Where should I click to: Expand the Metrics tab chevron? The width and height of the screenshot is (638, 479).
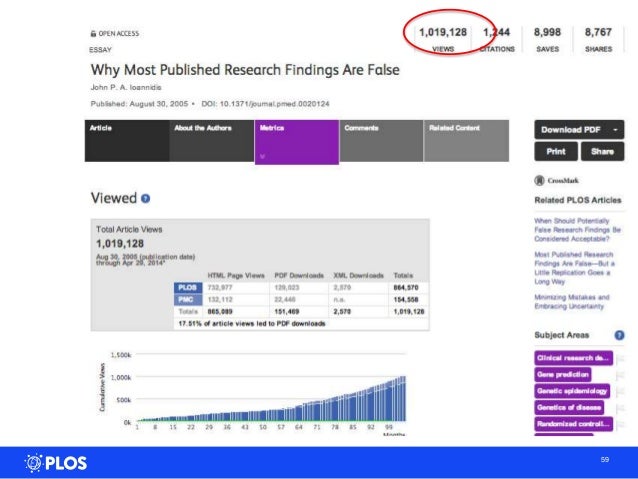coord(262,156)
